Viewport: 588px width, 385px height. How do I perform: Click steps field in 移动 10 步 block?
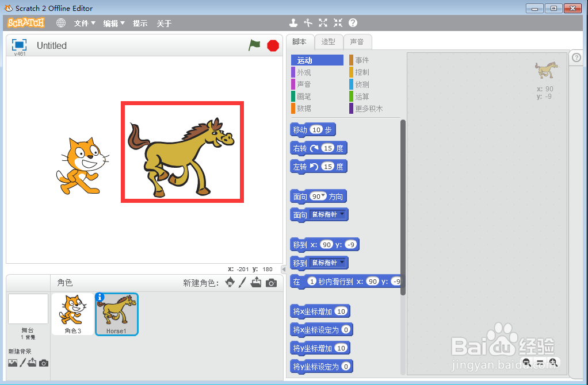(x=317, y=130)
